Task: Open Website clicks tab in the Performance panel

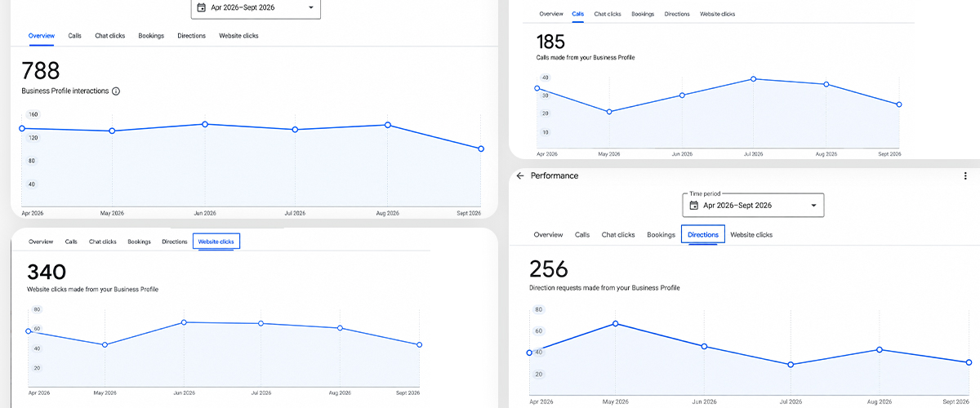Action: pyautogui.click(x=751, y=235)
